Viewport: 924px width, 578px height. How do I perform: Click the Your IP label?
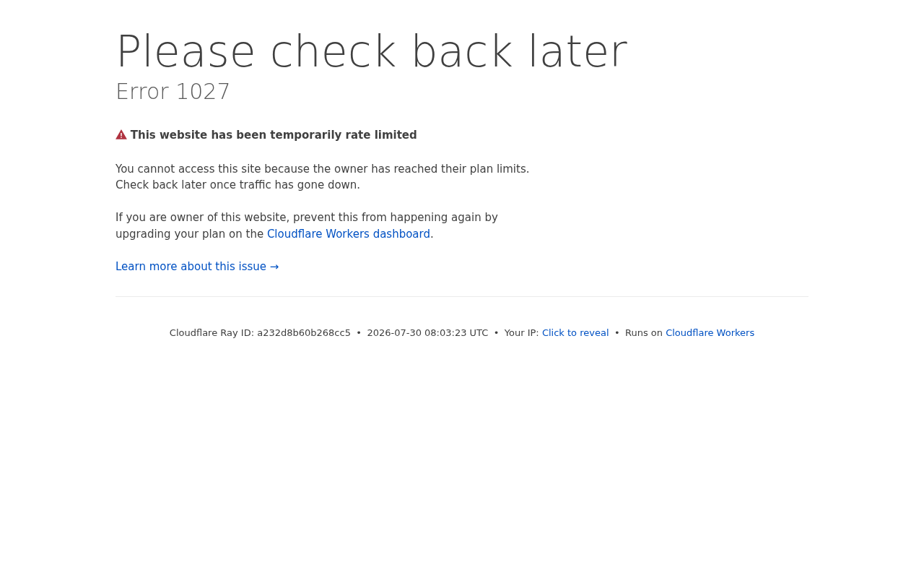(521, 333)
